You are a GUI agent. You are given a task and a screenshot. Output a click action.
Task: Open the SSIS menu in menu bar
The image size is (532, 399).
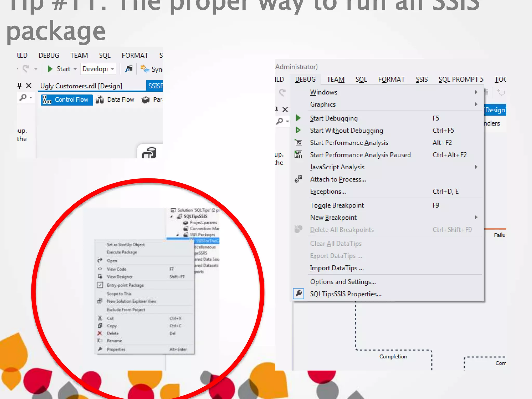pos(421,79)
